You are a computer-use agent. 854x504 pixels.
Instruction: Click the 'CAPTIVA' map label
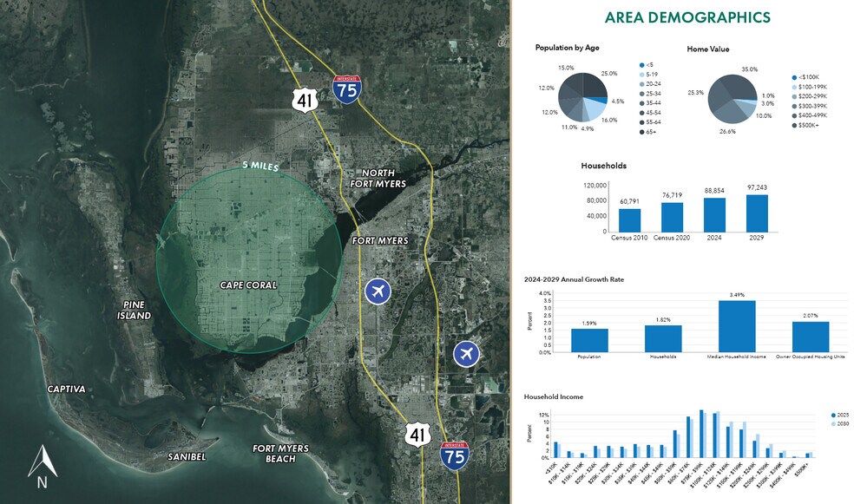[67, 389]
